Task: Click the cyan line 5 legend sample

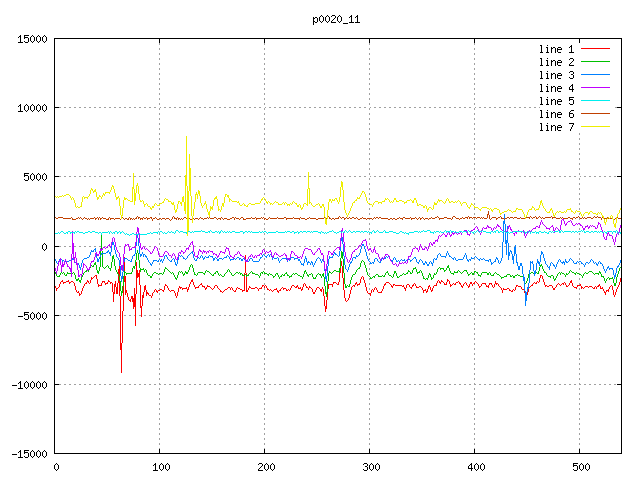Action: pyautogui.click(x=596, y=101)
